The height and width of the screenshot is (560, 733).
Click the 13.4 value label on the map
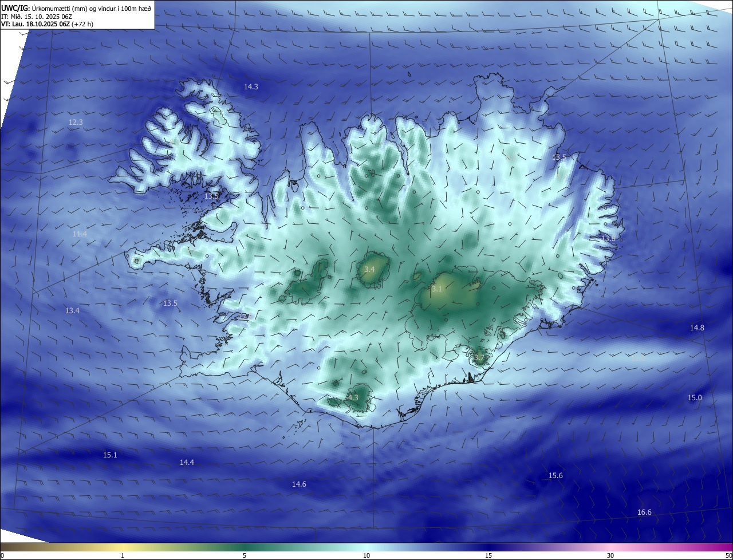[72, 311]
